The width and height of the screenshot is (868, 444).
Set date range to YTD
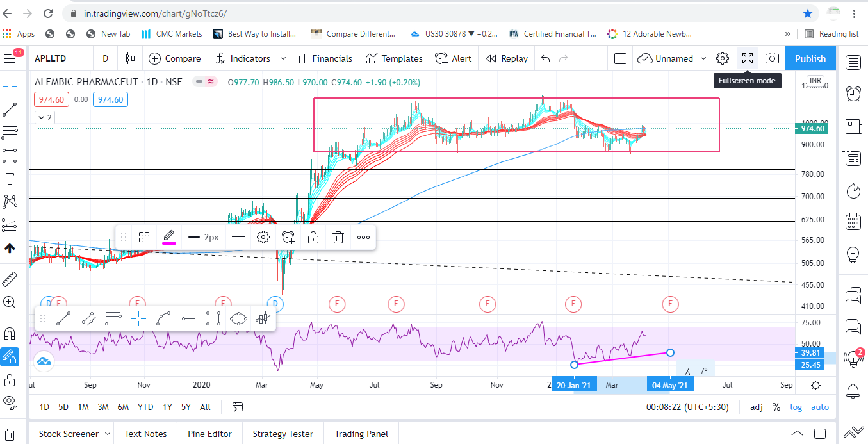(145, 407)
